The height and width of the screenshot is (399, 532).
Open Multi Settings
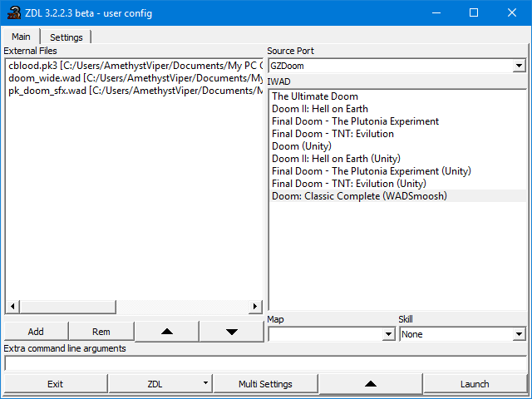265,384
